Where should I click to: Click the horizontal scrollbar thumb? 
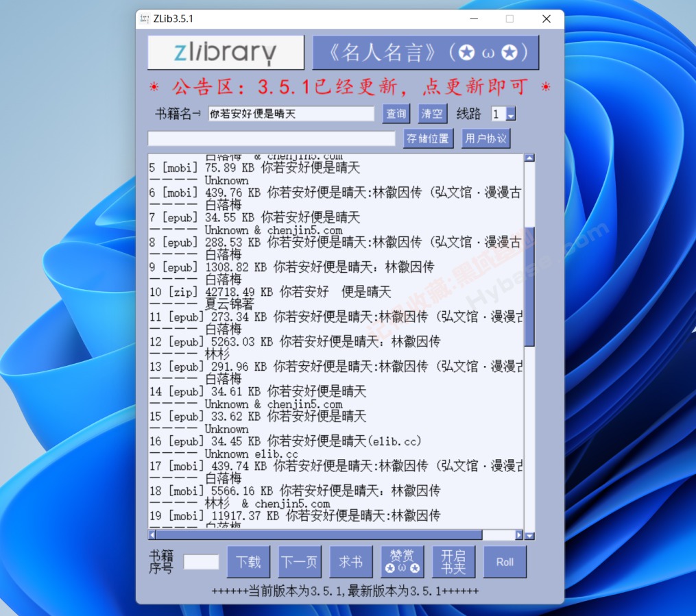[x=319, y=535]
